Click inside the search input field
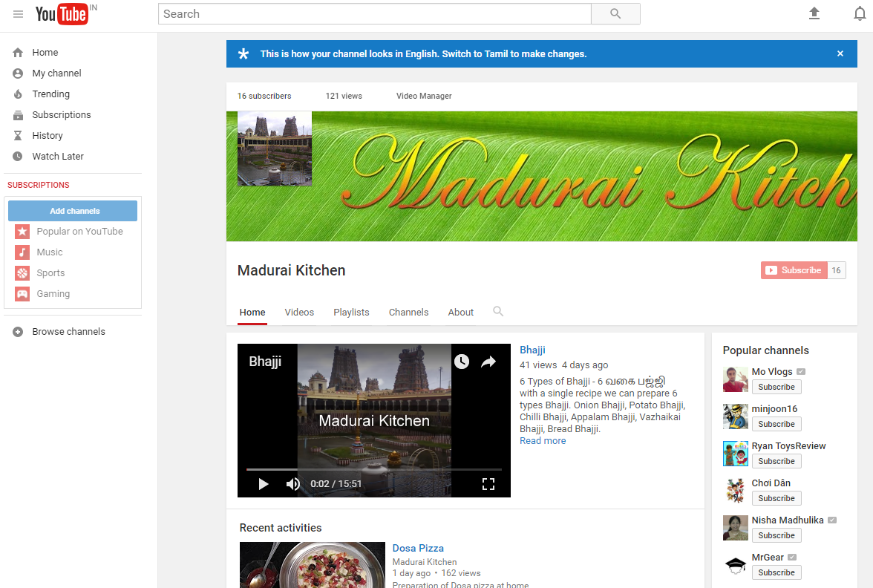Image resolution: width=873 pixels, height=588 pixels. pos(371,13)
